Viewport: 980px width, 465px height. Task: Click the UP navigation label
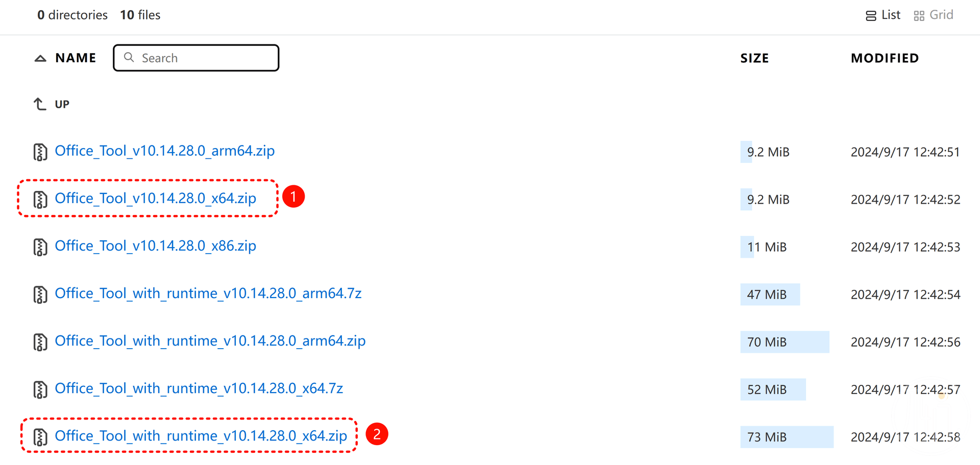(62, 105)
